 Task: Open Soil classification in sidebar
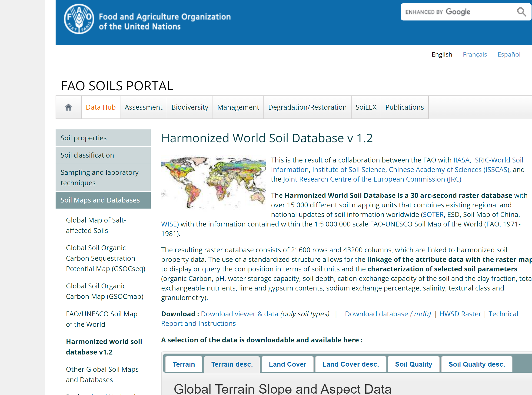pyautogui.click(x=103, y=155)
